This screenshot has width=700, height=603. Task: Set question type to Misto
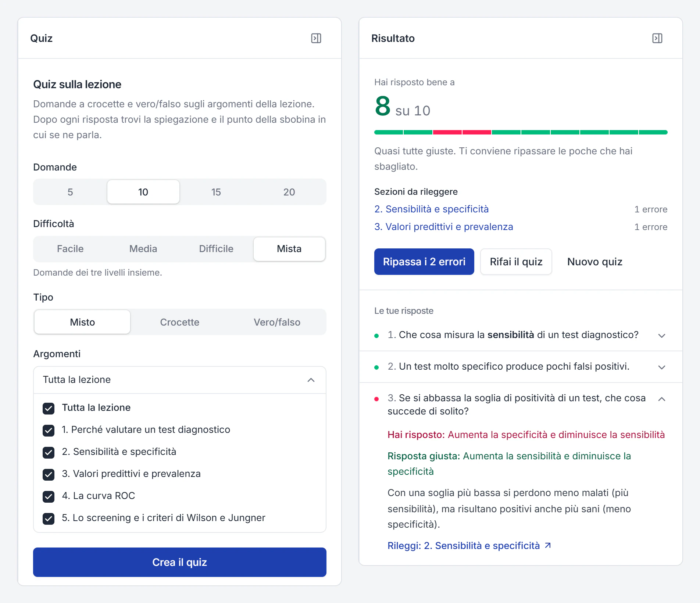click(82, 322)
